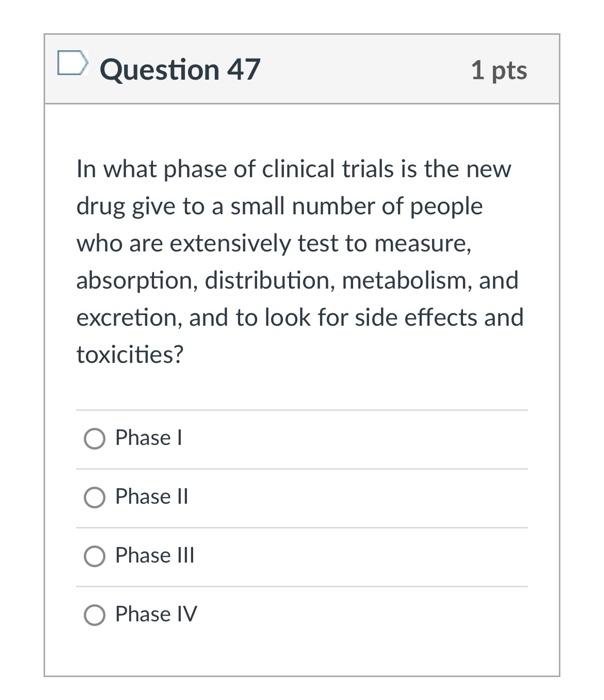Screen dimensions: 604x700
Task: Select the Phase I radio button
Action: pyautogui.click(x=94, y=439)
